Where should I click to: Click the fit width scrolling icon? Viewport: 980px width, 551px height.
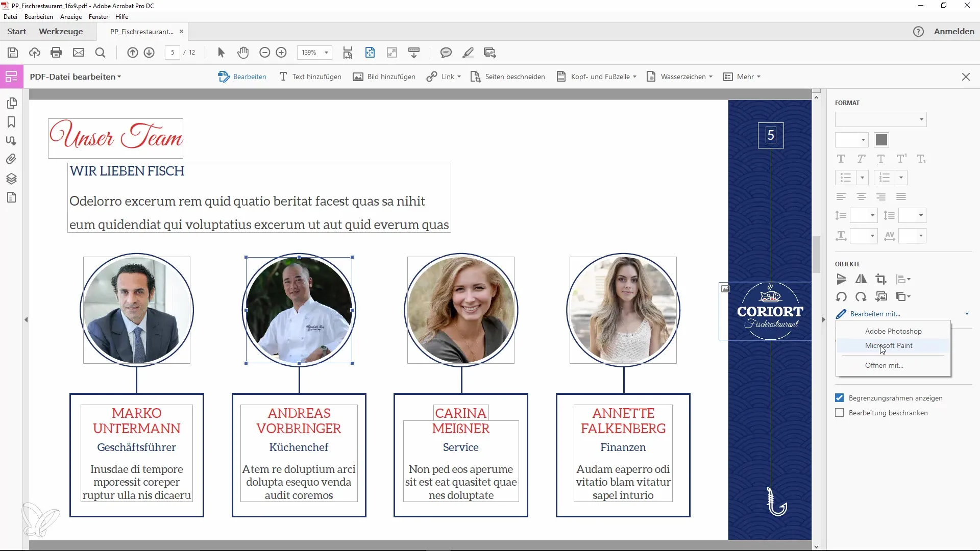(348, 53)
